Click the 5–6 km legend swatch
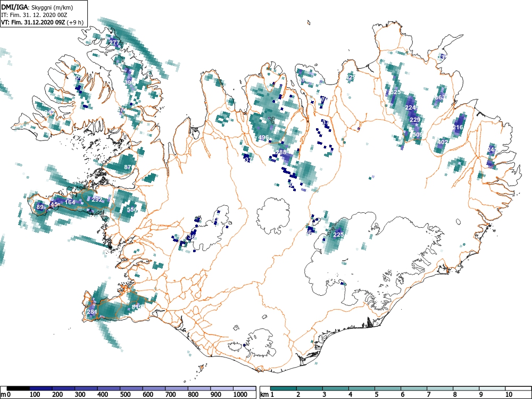This screenshot has width=532, height=399. point(388,388)
